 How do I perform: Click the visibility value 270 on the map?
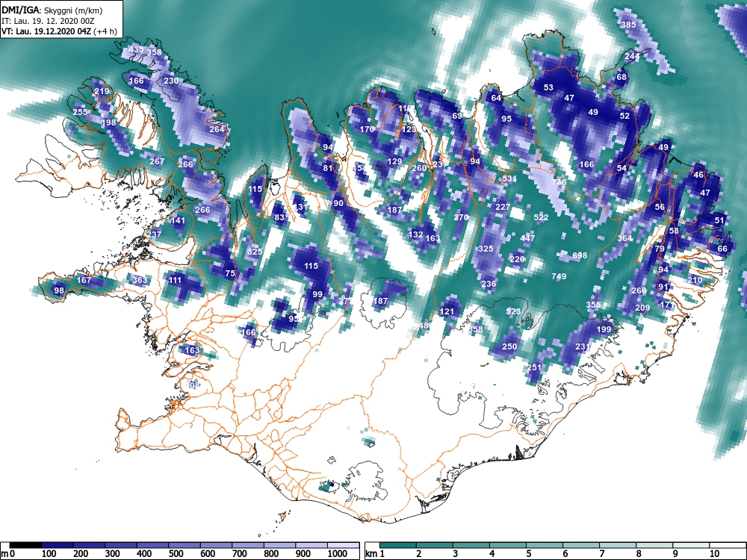click(x=461, y=217)
